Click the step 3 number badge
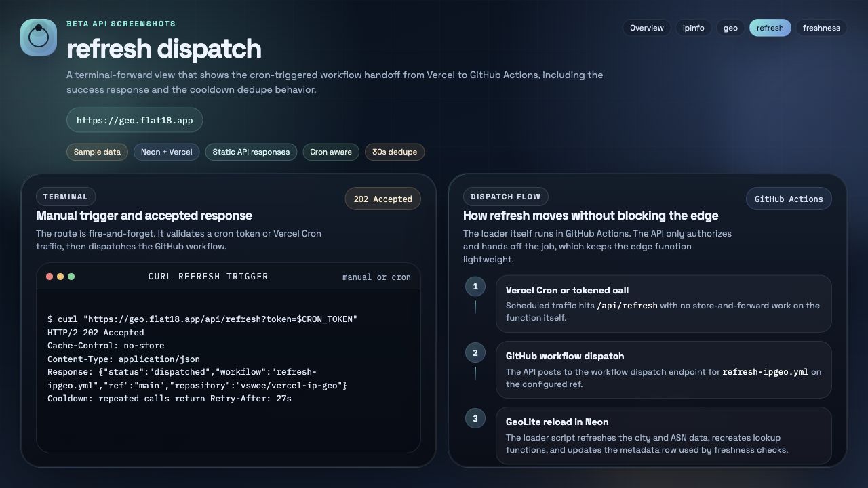 pyautogui.click(x=475, y=418)
